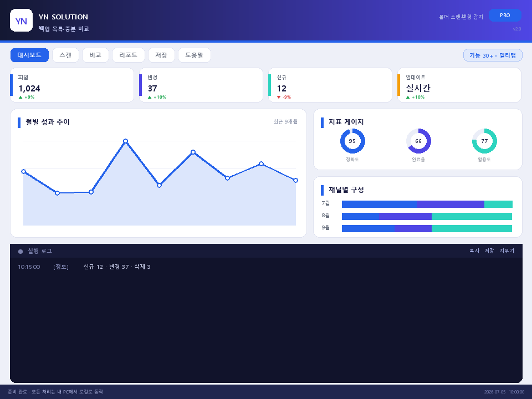
Task: Go to the 저장 tab
Action: tap(161, 55)
